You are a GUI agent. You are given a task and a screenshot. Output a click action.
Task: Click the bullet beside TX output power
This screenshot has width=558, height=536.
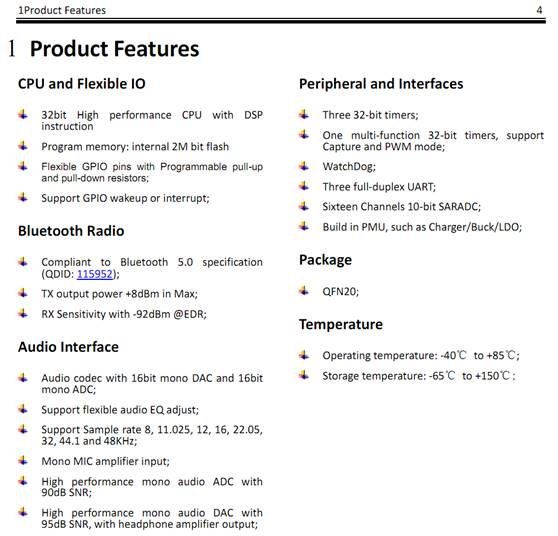(23, 293)
